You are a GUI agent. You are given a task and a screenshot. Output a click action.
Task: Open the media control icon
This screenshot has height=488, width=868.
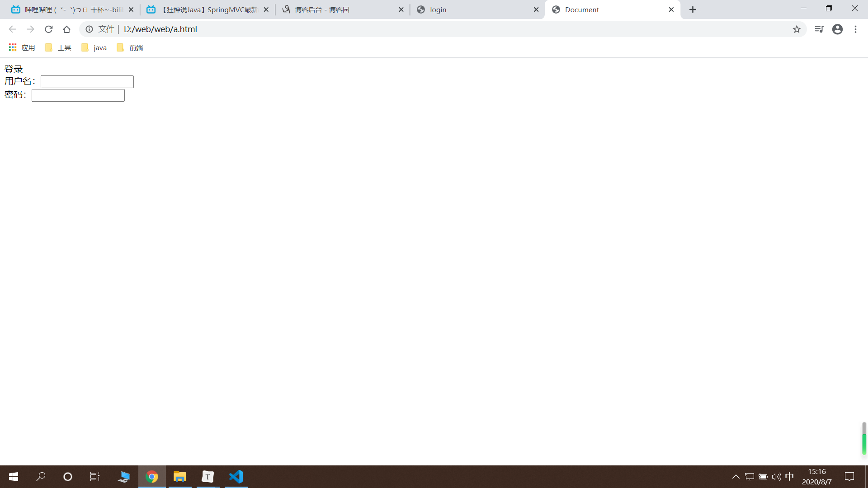(x=819, y=29)
